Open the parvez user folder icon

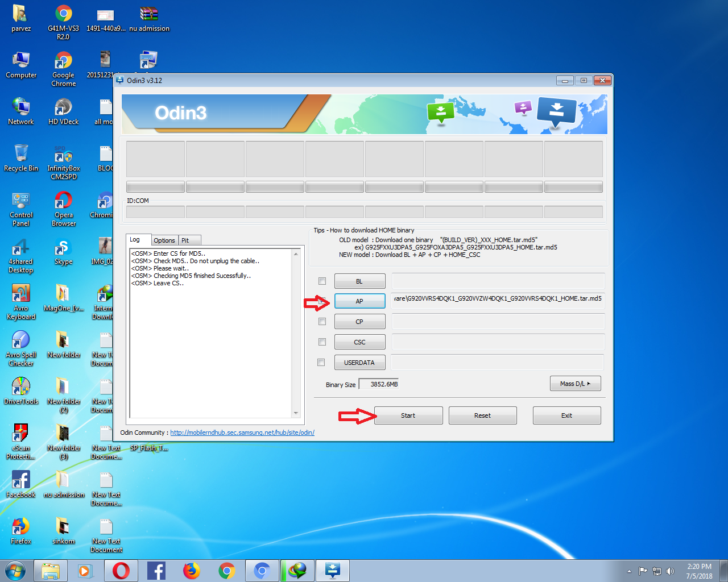[21, 18]
